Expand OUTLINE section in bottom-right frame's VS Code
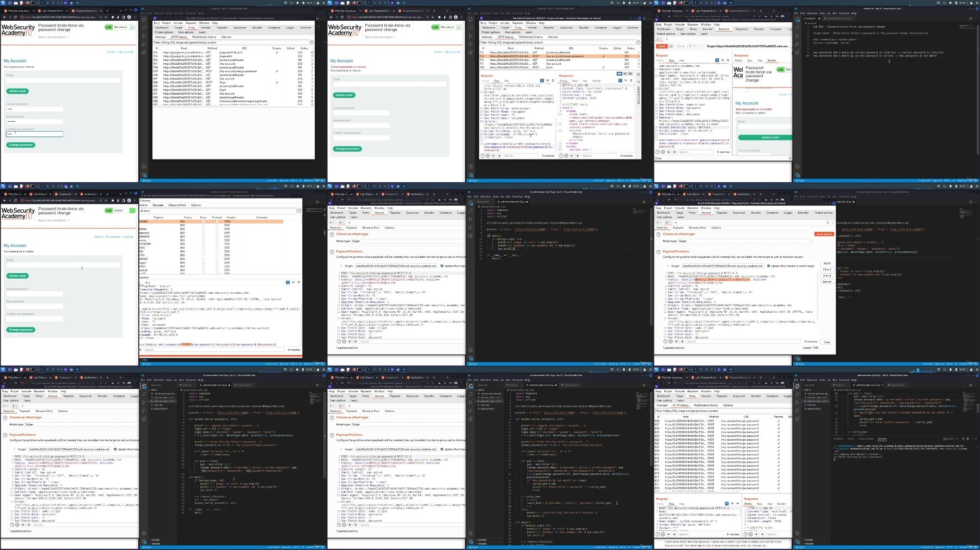 coord(808,540)
